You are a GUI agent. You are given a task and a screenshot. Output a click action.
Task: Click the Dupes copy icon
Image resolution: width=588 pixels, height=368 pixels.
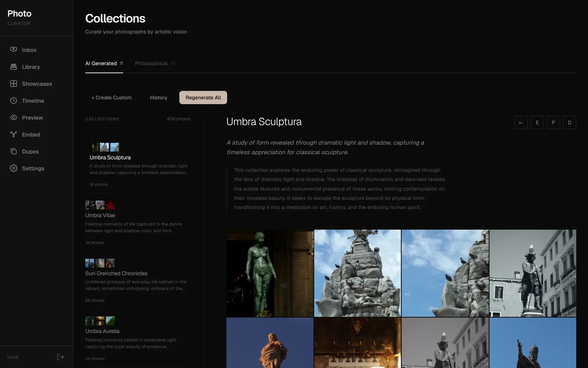(x=14, y=151)
